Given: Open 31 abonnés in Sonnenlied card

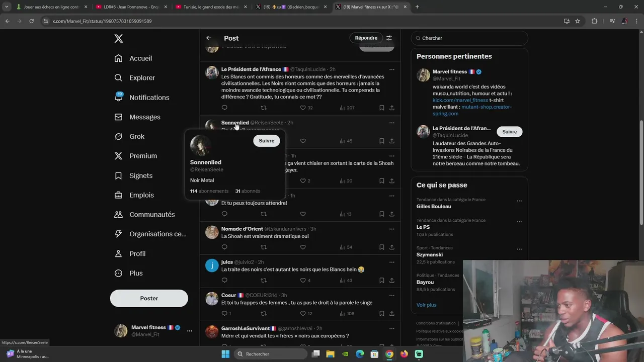Looking at the screenshot, I should coord(248,191).
